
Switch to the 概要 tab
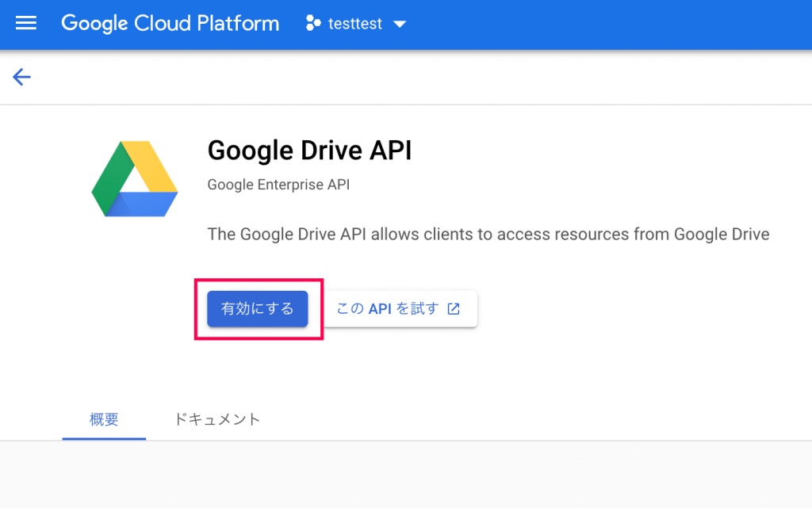(104, 419)
